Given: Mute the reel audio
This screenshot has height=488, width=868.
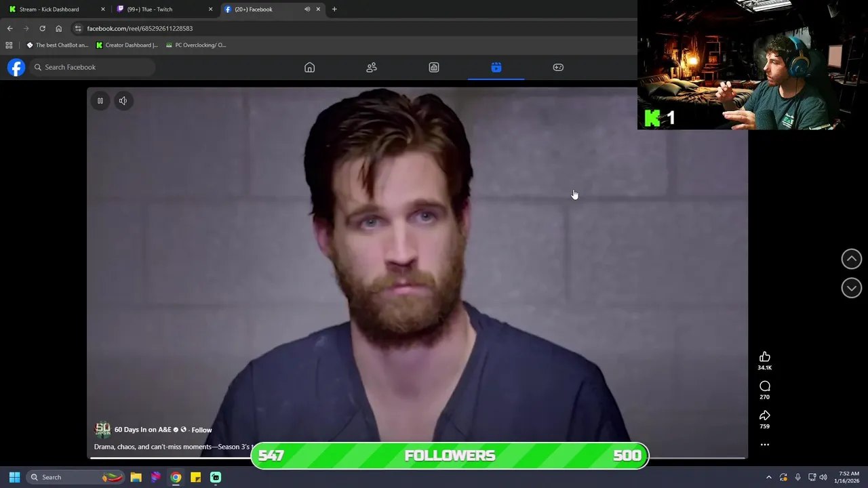Looking at the screenshot, I should 123,101.
